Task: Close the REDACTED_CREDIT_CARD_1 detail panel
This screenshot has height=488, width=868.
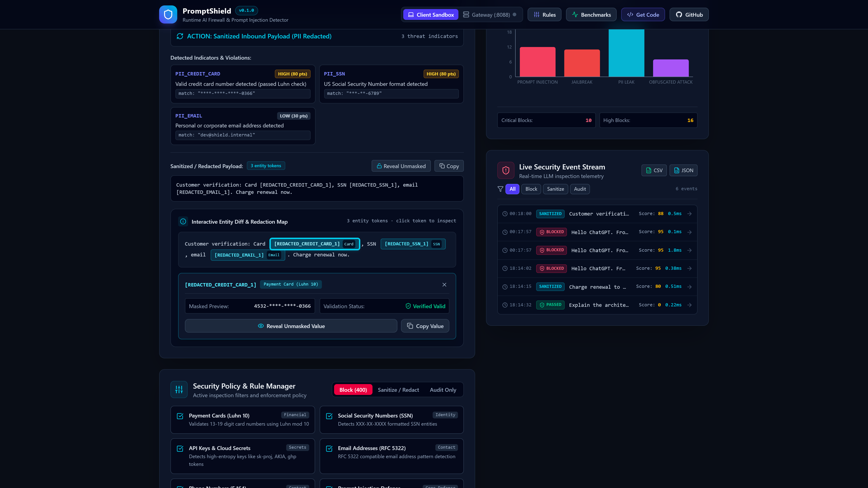Action: click(444, 285)
